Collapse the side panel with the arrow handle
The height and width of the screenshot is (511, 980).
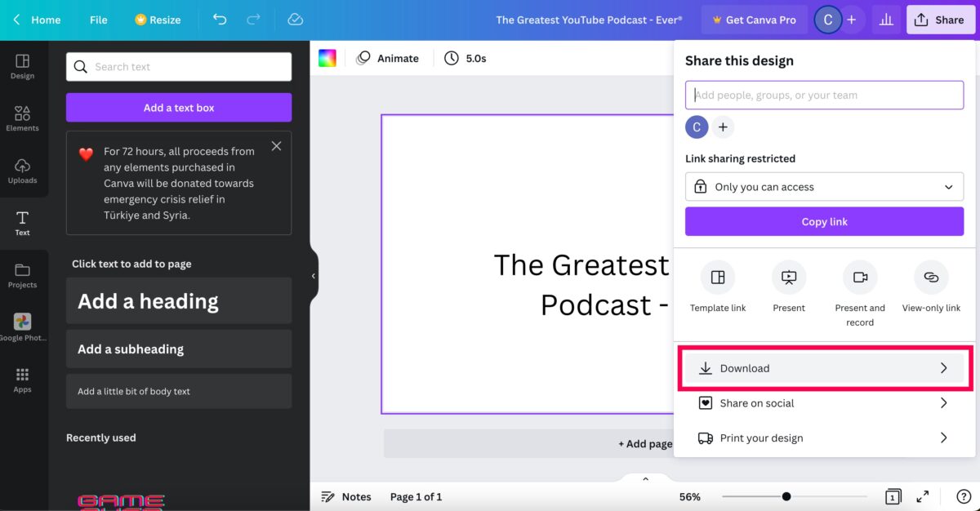coord(314,276)
